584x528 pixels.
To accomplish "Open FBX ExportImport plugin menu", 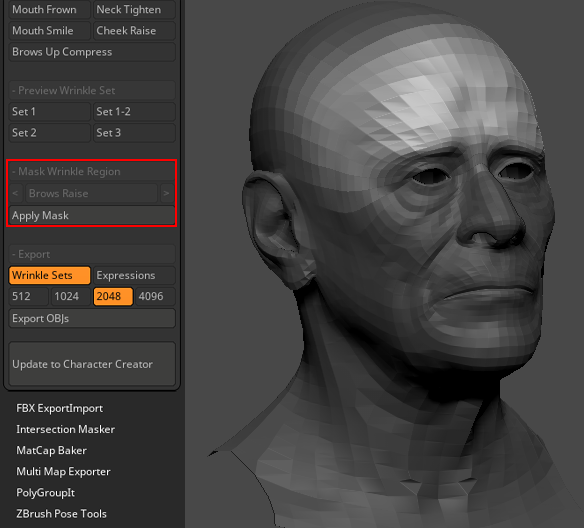I will click(x=60, y=408).
